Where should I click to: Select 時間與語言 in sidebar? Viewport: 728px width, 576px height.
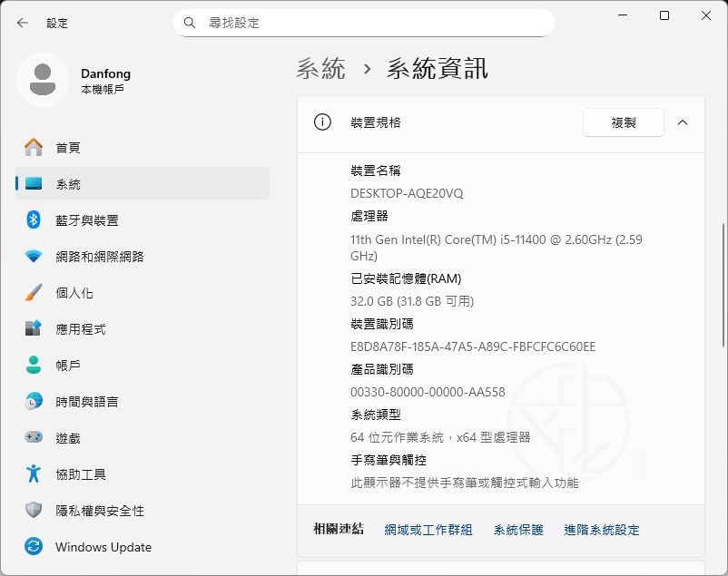tap(143, 401)
